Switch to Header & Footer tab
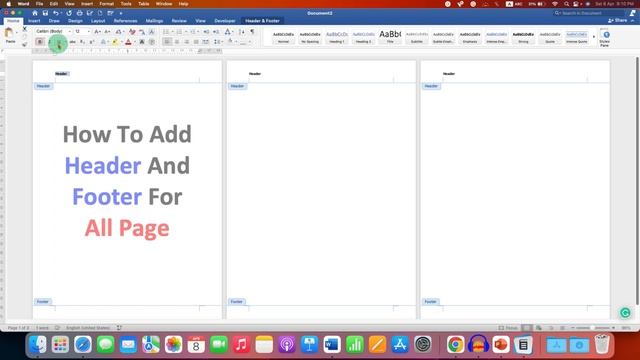This screenshot has height=360, width=640. click(x=262, y=21)
